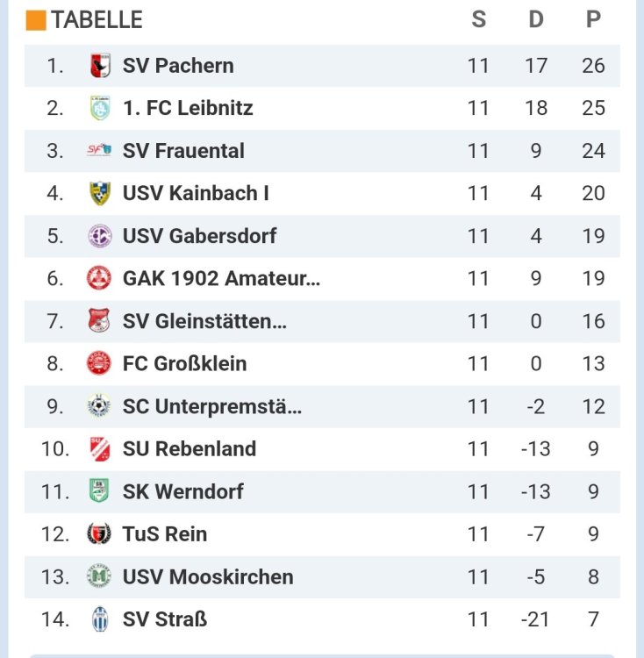Click the D goal difference column header
The height and width of the screenshot is (658, 644).
(x=535, y=19)
